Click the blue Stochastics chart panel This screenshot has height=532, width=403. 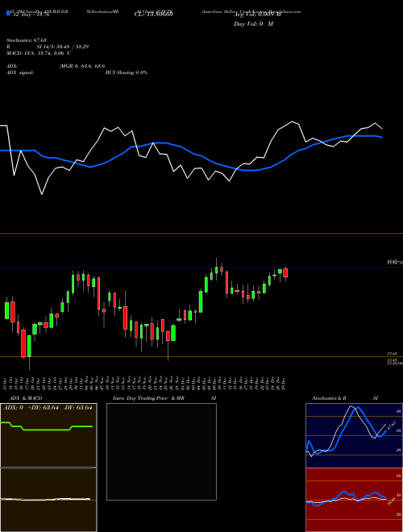pyautogui.click(x=354, y=435)
